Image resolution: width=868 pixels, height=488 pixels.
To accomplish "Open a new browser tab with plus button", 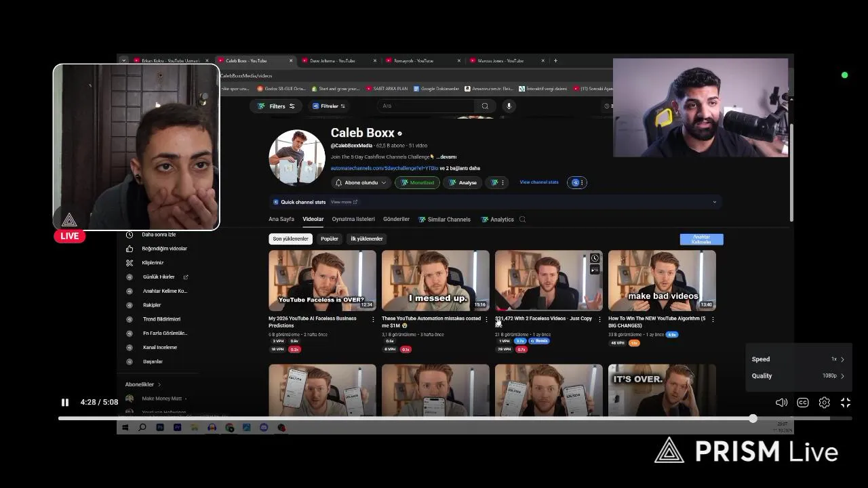I will coord(555,60).
